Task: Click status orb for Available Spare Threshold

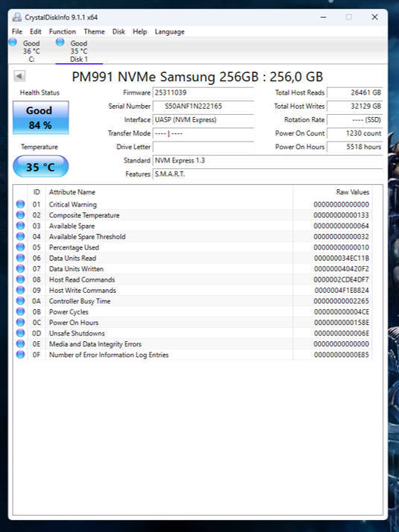Action: pyautogui.click(x=20, y=236)
